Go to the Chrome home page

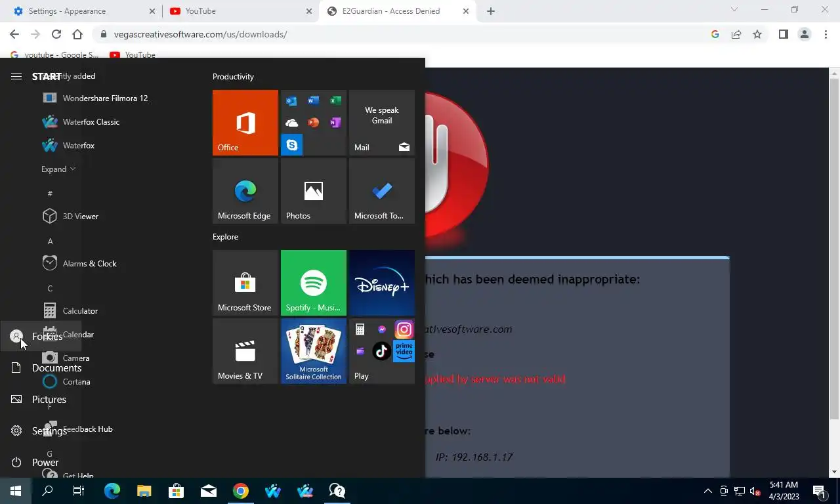[77, 34]
